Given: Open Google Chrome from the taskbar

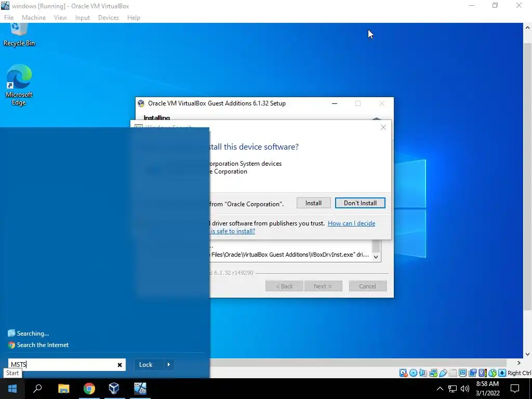Looking at the screenshot, I should [89, 389].
